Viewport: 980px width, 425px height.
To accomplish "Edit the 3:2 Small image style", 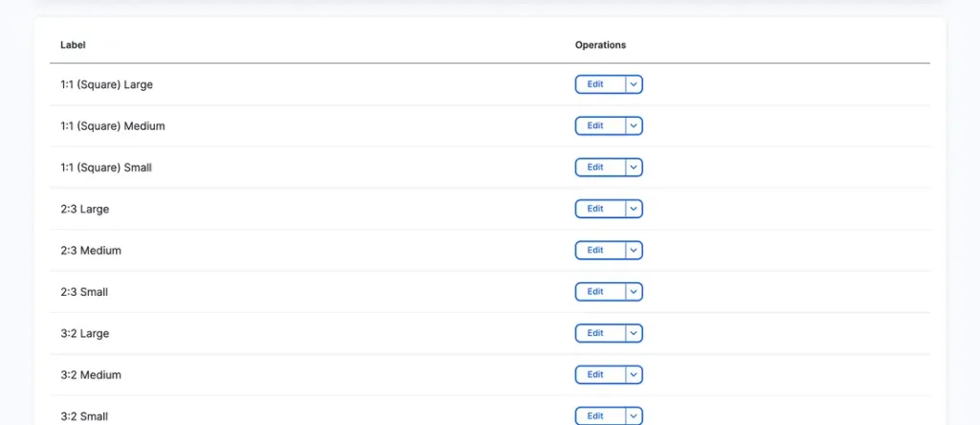I will [600, 416].
